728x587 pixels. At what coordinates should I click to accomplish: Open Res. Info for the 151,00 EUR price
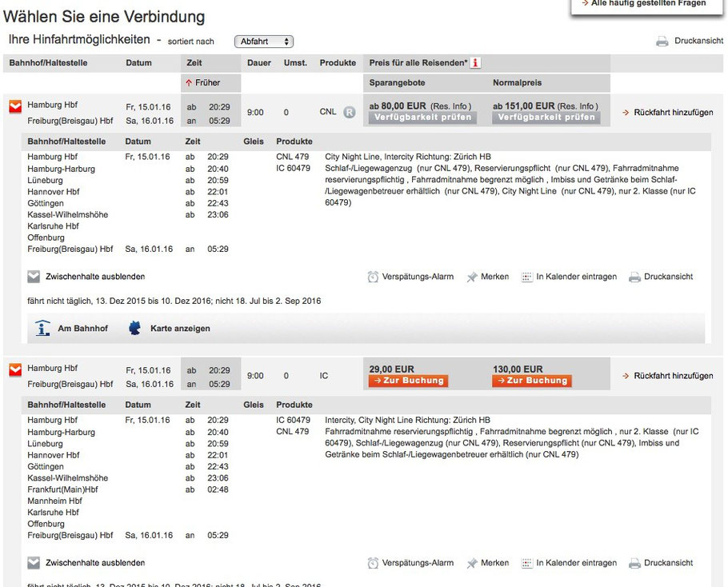[578, 106]
